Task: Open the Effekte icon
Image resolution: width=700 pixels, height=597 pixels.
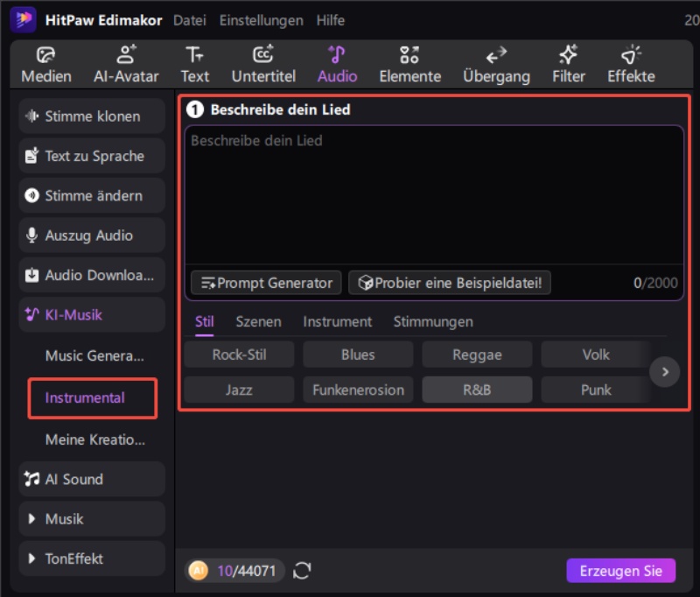Action: (631, 54)
